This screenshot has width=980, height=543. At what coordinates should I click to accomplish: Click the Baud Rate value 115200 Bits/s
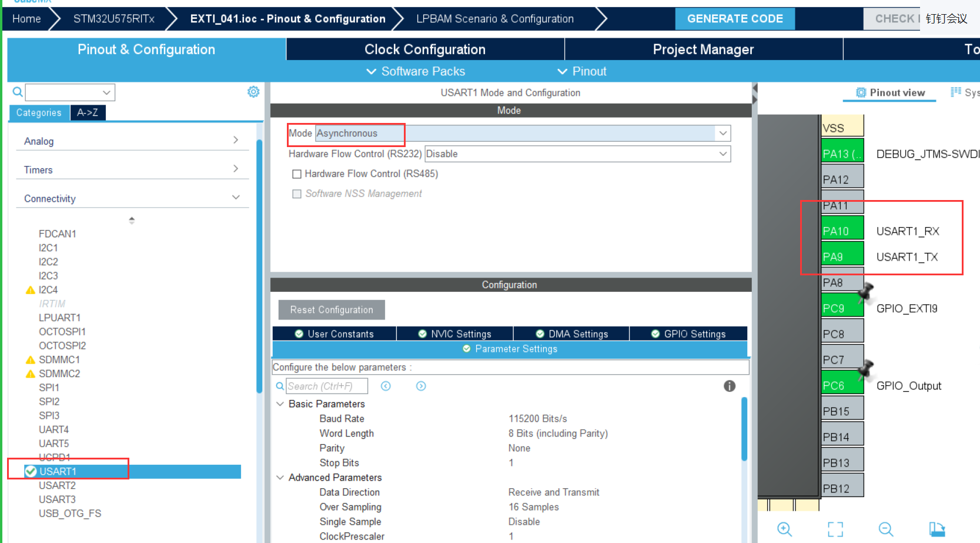[x=538, y=418]
